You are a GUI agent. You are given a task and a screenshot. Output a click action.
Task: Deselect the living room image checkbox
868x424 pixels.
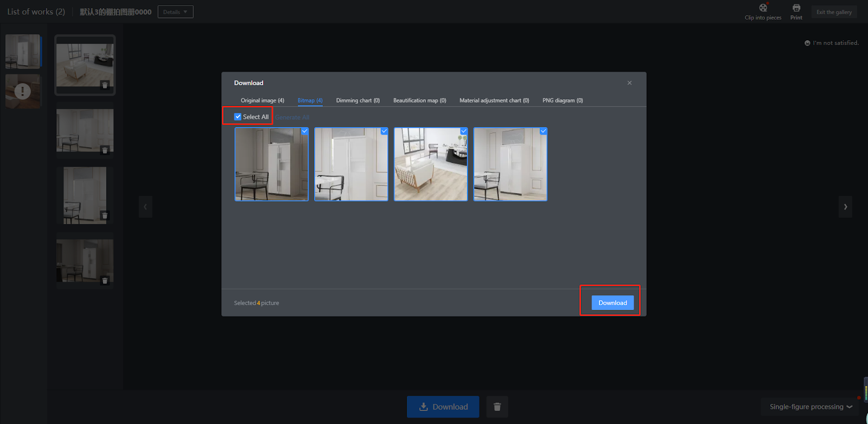point(463,131)
